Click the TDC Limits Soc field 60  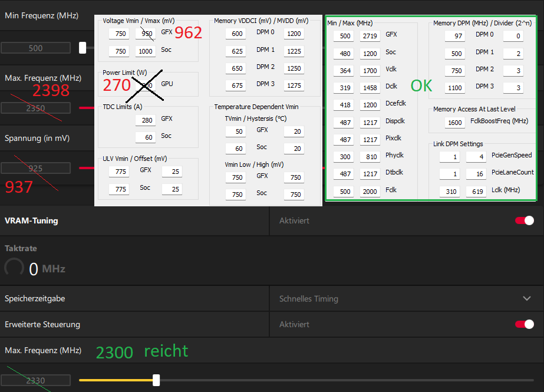coord(146,137)
